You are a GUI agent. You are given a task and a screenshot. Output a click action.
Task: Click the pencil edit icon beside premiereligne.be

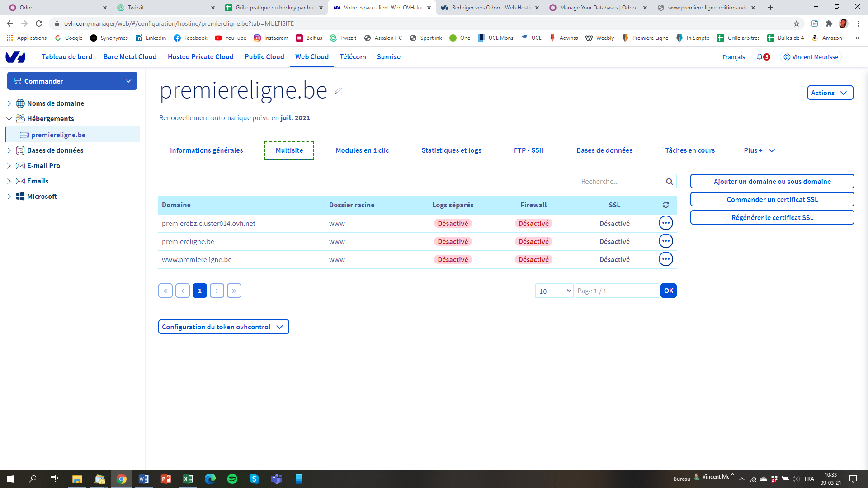[x=338, y=90]
